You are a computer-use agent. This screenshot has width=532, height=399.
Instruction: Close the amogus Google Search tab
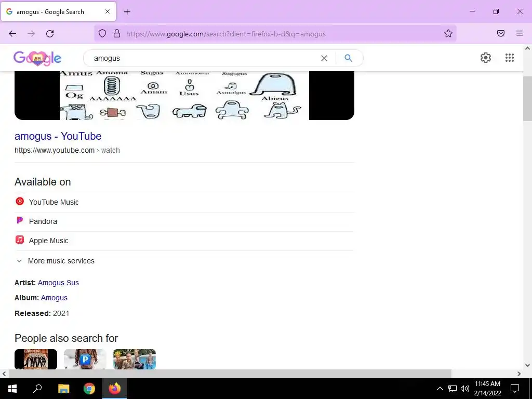(107, 11)
